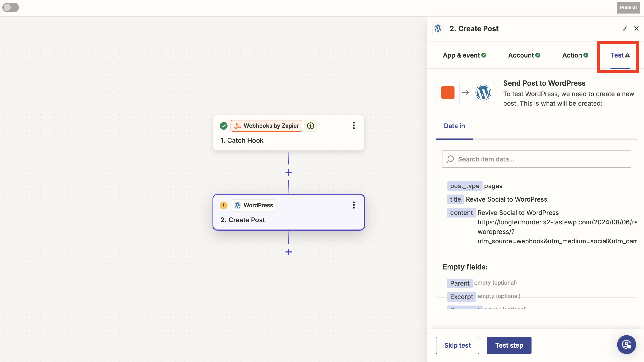Open three-dot menu on Catch Hook step

[354, 126]
